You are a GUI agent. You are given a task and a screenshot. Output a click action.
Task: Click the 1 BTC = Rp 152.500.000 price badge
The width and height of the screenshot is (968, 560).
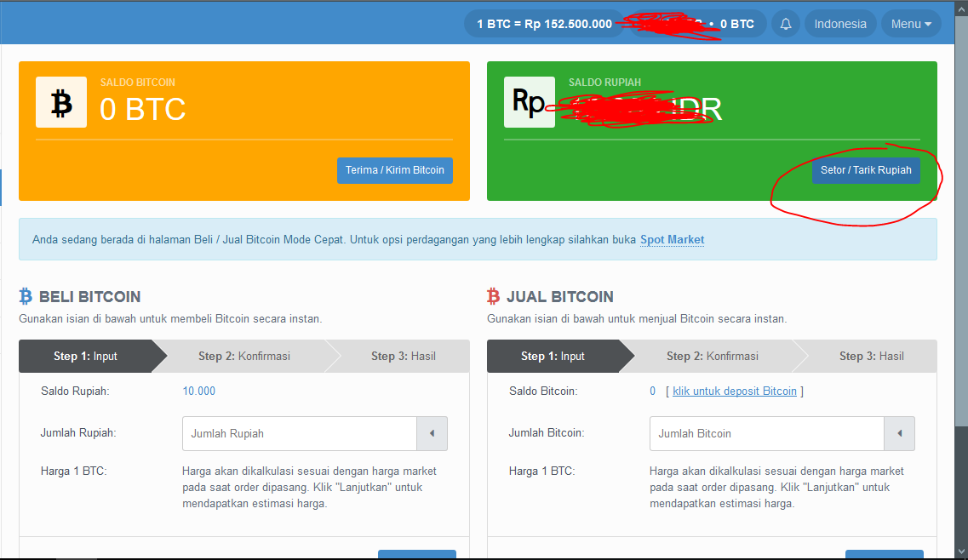(x=543, y=23)
